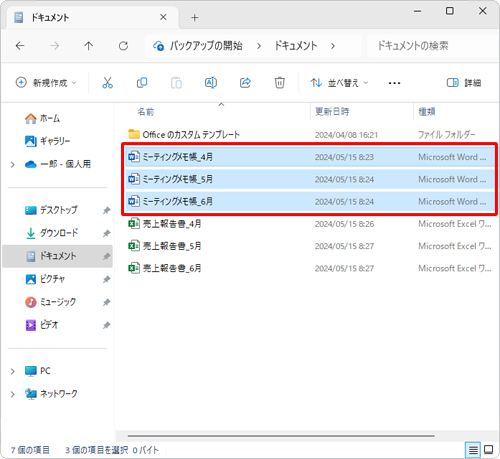Click the Back navigation arrow
Viewport: 500px width, 459px height.
click(x=20, y=46)
